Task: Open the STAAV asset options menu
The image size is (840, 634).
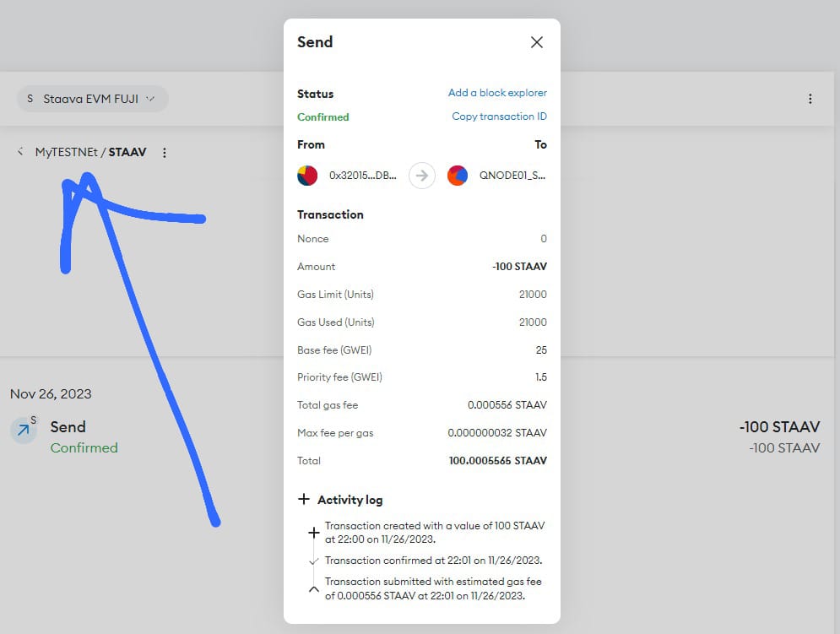Action: [165, 152]
